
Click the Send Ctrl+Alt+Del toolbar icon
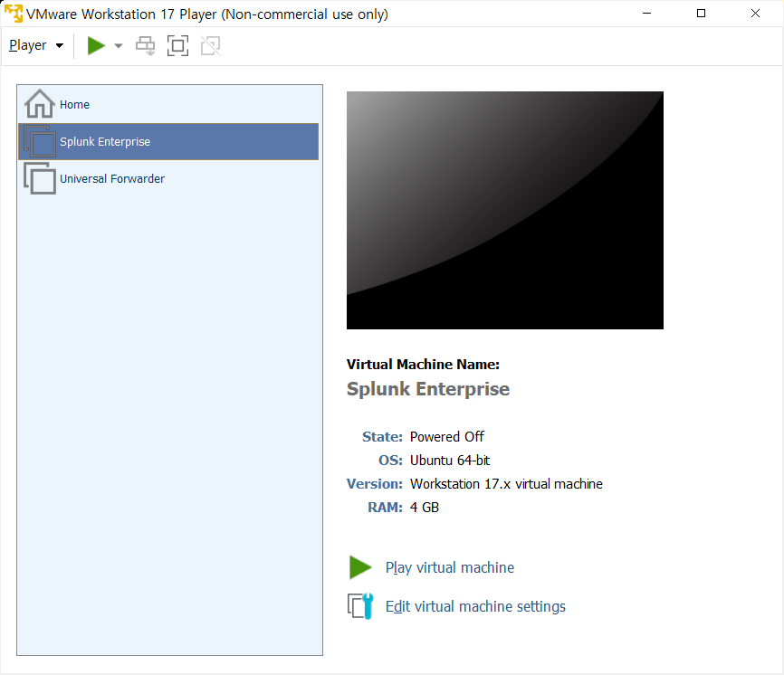(146, 45)
